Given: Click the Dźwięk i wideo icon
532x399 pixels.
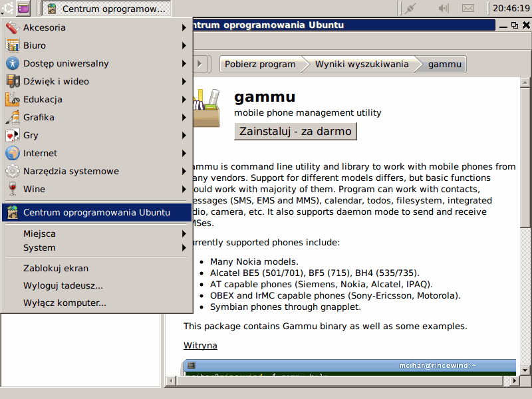Looking at the screenshot, I should [x=13, y=82].
